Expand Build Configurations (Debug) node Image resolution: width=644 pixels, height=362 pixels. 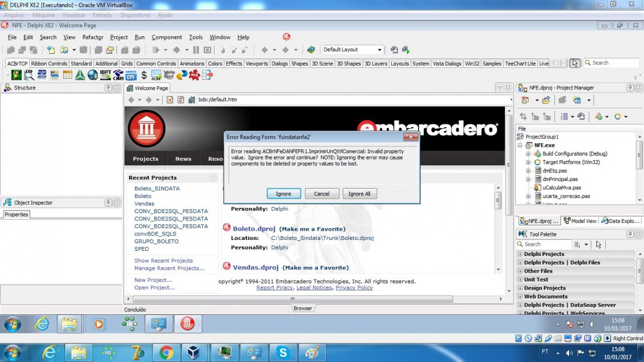pyautogui.click(x=528, y=154)
